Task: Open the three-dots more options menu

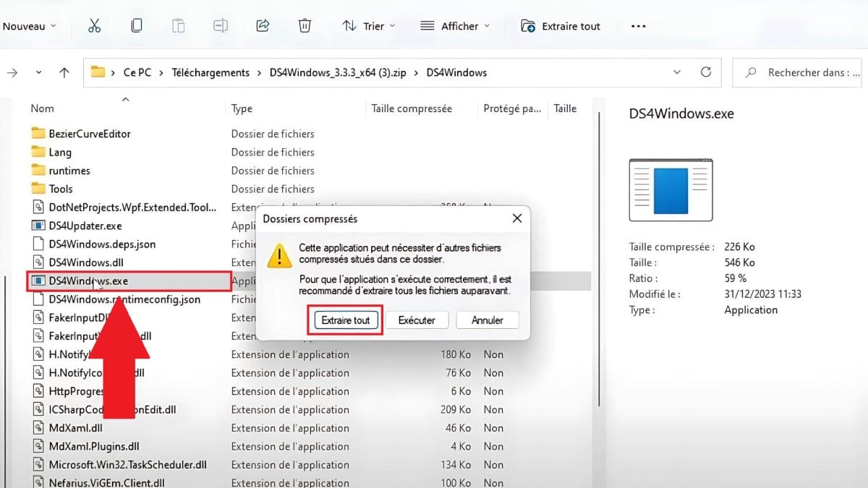Action: point(638,26)
